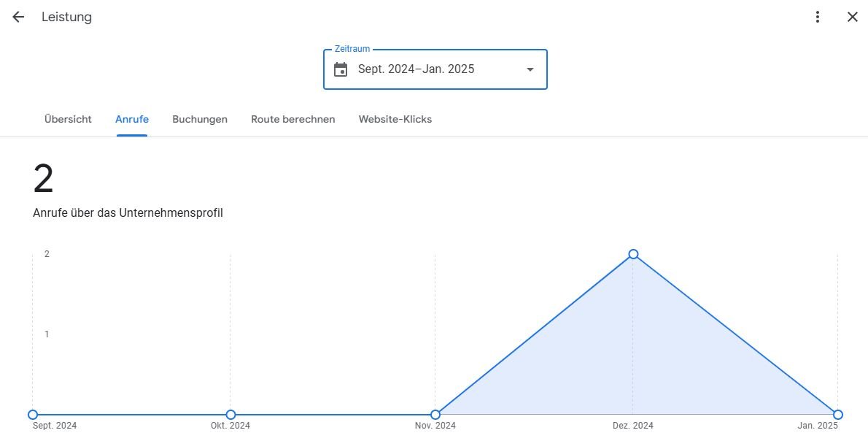
Task: Click the Sept. 2024 data point on chart
Action: [33, 415]
